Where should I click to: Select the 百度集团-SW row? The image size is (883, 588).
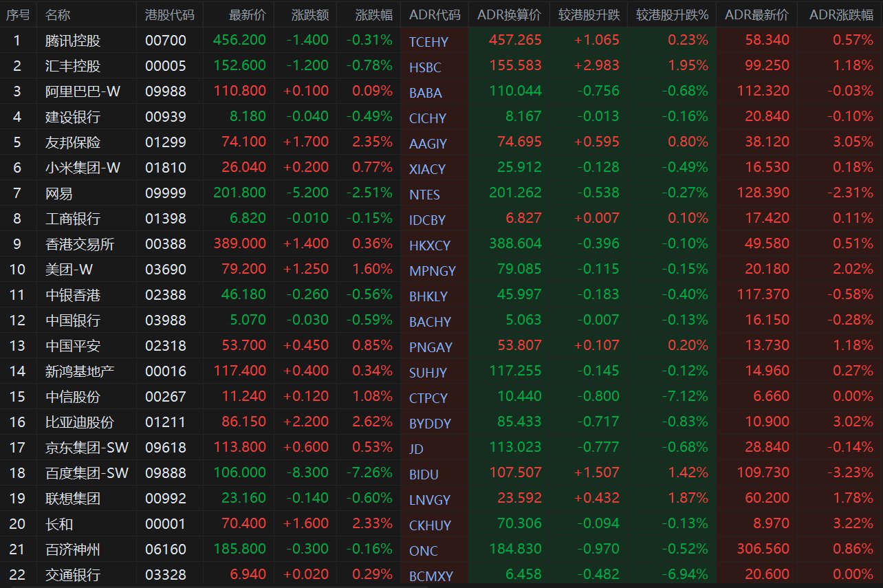pyautogui.click(x=441, y=473)
